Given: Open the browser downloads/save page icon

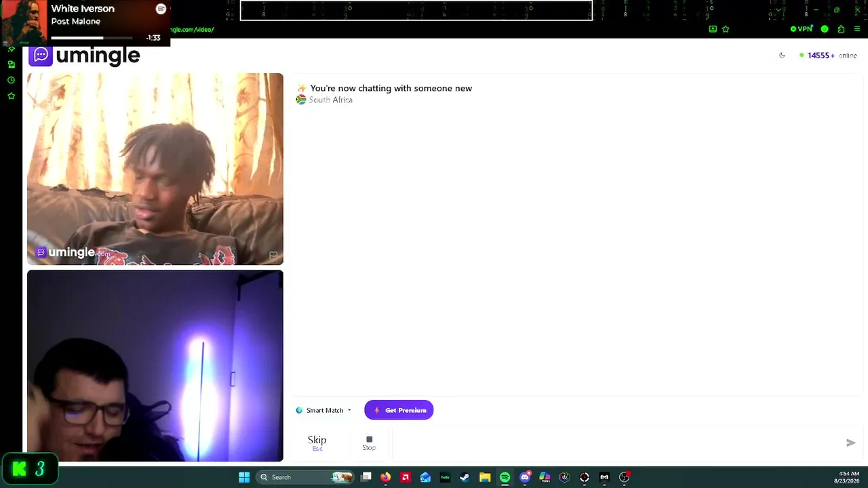Looking at the screenshot, I should 713,29.
